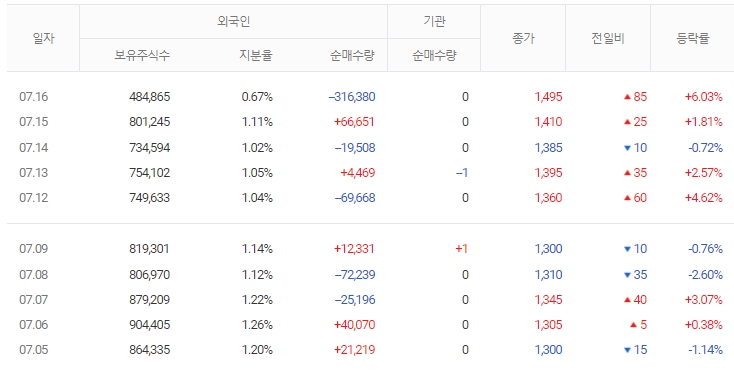Screen dimensions: 734x371
Task: Click holdings value 864,335
Action: (x=150, y=350)
